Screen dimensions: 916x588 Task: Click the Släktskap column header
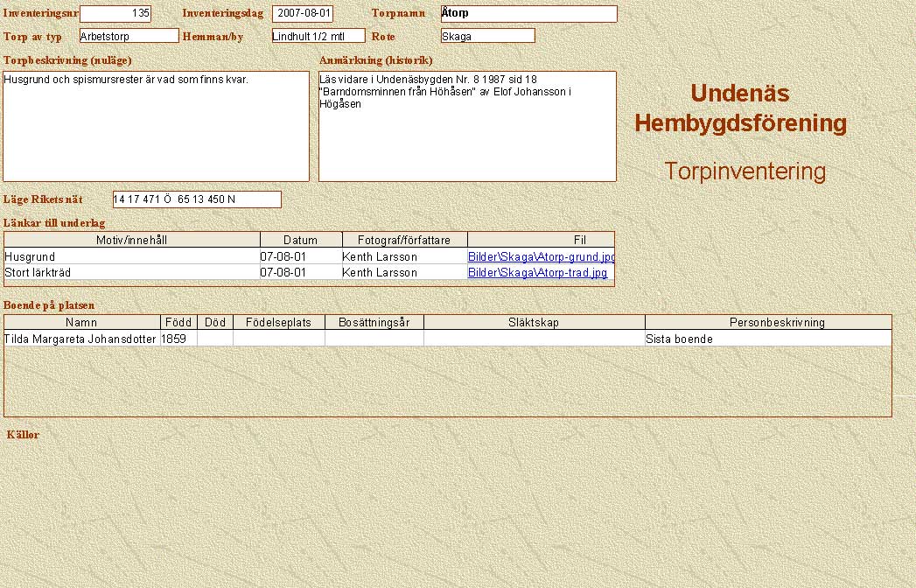point(533,323)
